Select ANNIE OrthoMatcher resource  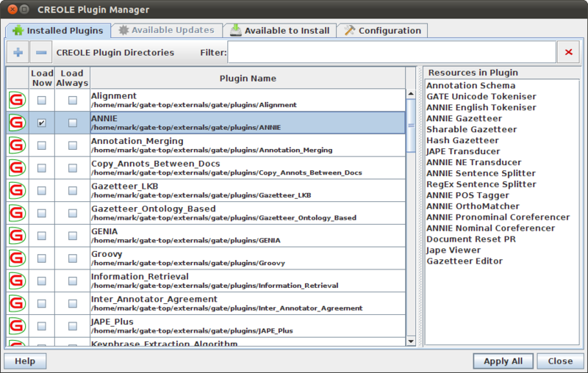(473, 206)
